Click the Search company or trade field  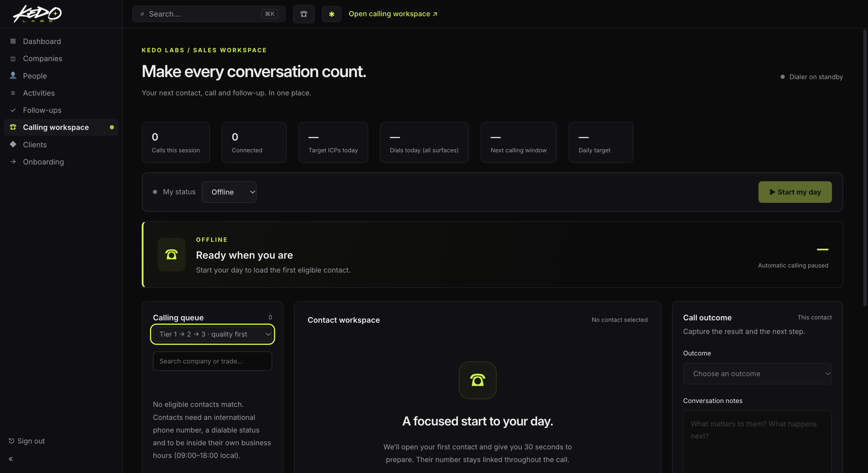[212, 361]
